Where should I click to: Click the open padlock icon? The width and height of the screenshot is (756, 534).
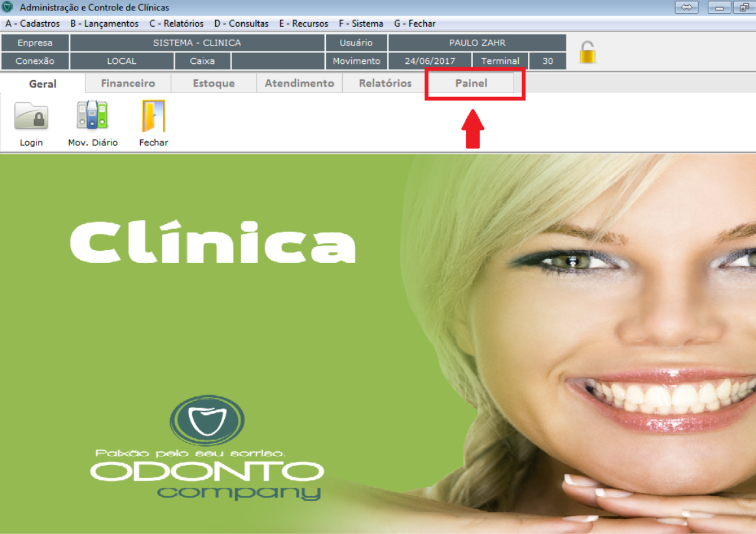click(587, 52)
